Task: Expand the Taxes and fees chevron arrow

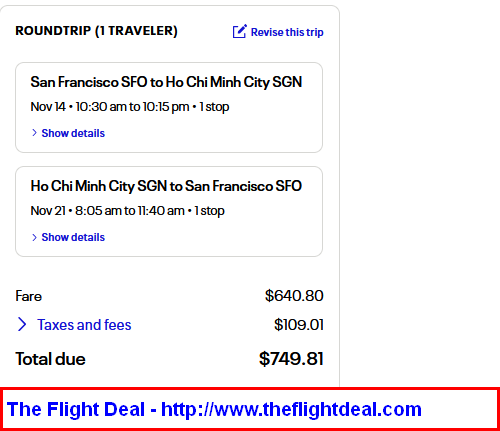Action: [22, 324]
